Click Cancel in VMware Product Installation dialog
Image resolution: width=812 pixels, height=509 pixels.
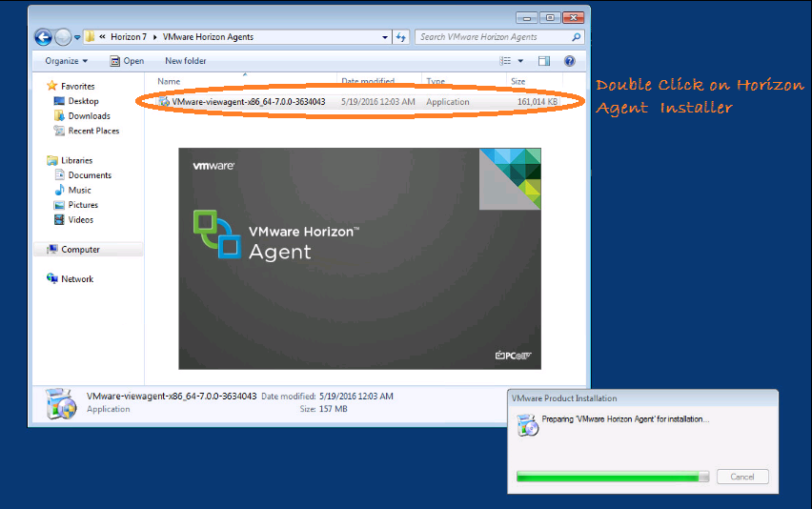click(742, 477)
